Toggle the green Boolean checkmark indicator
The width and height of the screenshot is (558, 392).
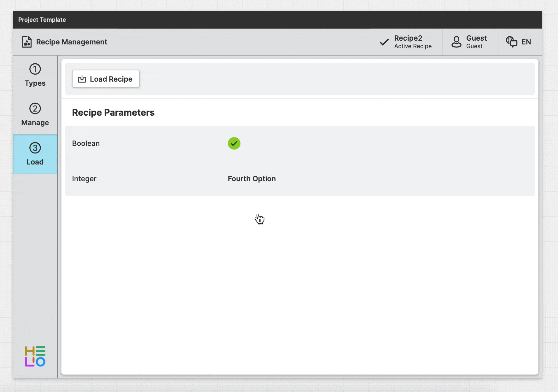[234, 143]
